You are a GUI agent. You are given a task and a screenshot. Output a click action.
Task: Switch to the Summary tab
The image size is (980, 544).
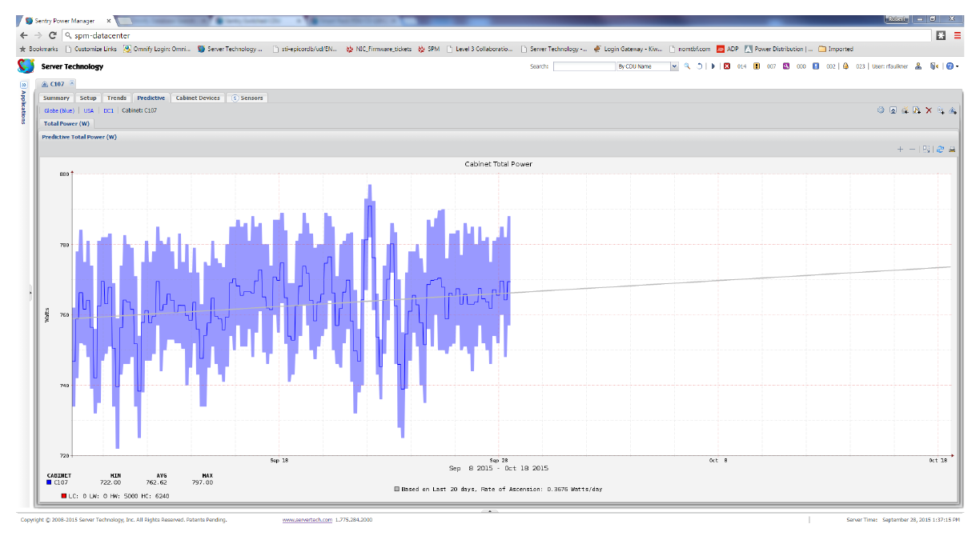pyautogui.click(x=56, y=98)
